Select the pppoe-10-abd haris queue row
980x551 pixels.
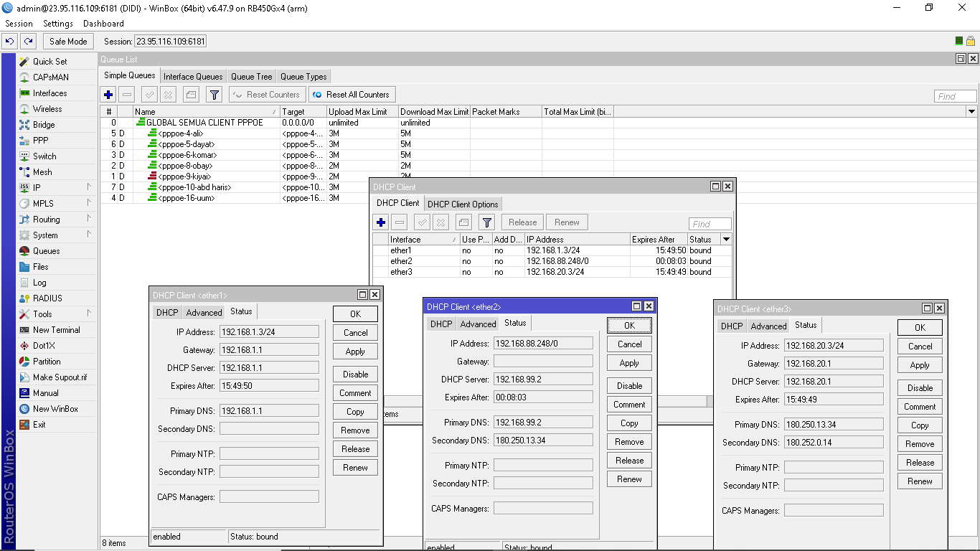coord(234,187)
